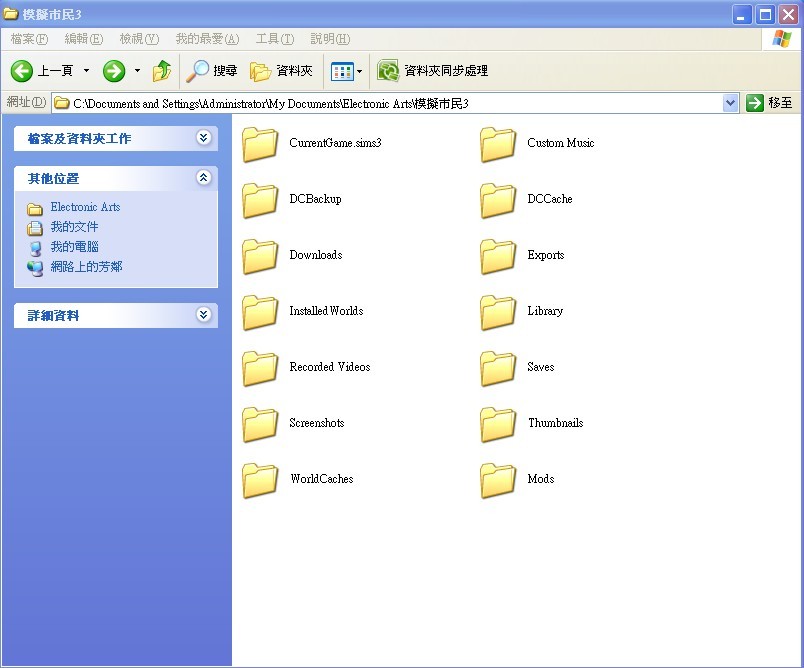Click the Thumbnails folder name text

(556, 423)
